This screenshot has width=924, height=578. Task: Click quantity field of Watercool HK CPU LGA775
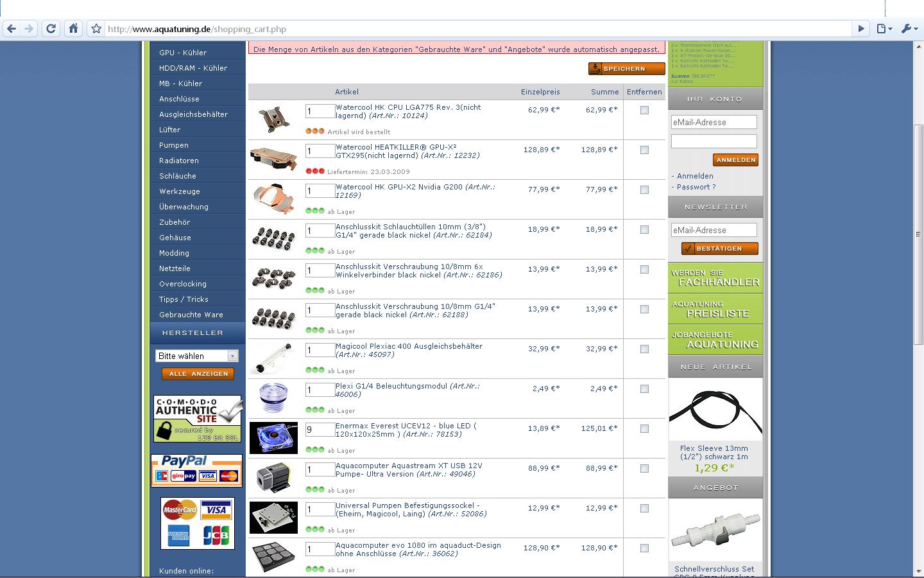click(x=320, y=111)
